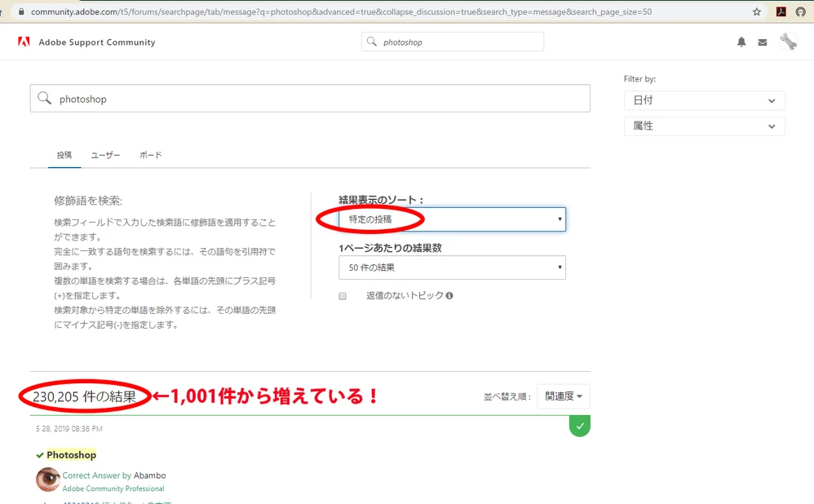Click the header search magnifier icon

pyautogui.click(x=372, y=42)
